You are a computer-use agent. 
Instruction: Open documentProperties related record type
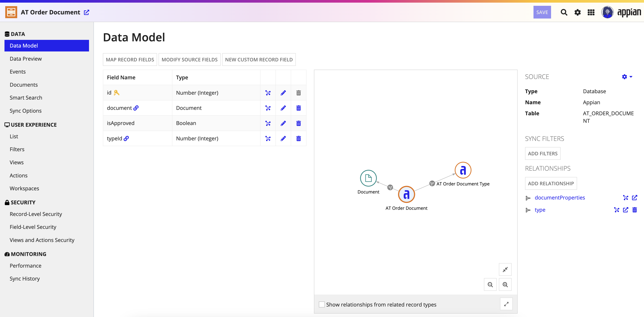pos(634,198)
